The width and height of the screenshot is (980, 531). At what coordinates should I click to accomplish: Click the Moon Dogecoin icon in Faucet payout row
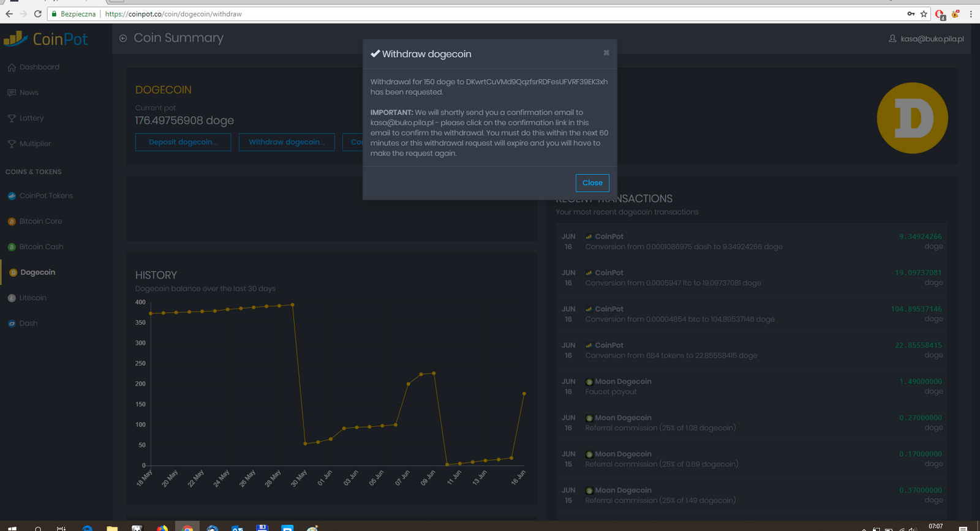pos(589,382)
